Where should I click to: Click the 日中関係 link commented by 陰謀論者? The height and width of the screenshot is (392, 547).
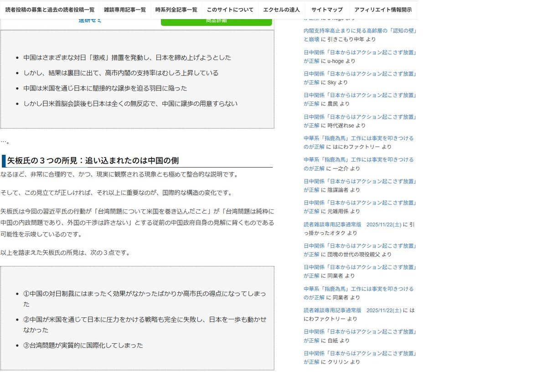[x=360, y=181]
